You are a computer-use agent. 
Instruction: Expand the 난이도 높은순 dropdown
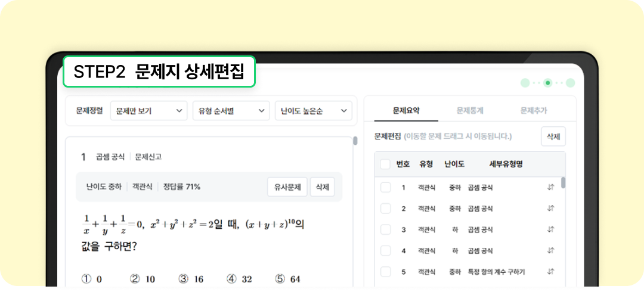pos(313,111)
